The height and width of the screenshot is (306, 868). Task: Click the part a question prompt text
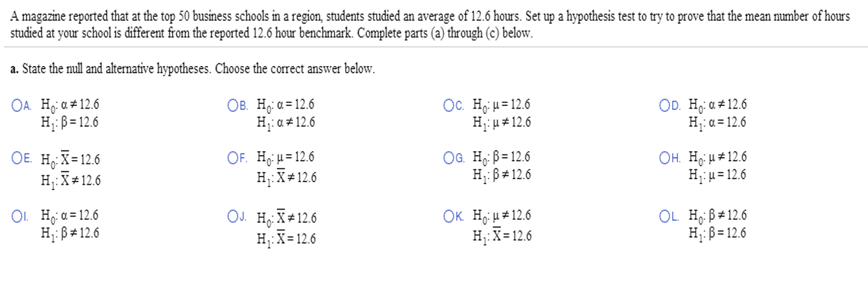[193, 69]
